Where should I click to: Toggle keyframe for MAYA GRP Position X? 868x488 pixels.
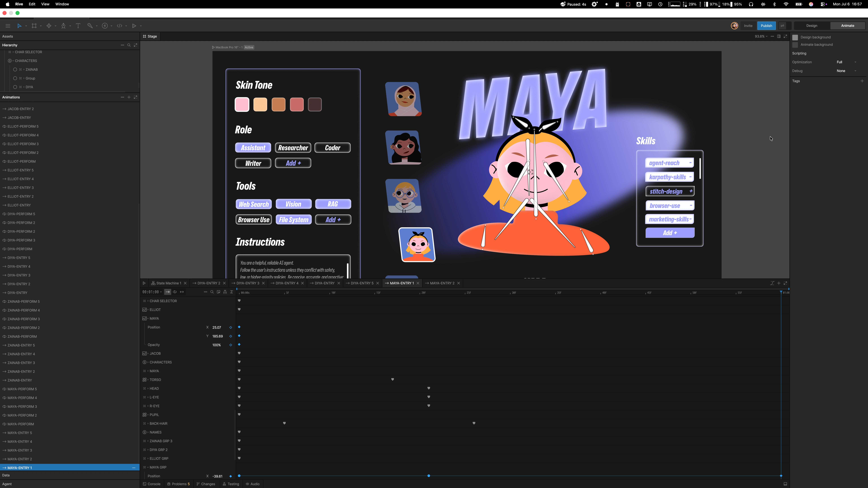tap(231, 476)
